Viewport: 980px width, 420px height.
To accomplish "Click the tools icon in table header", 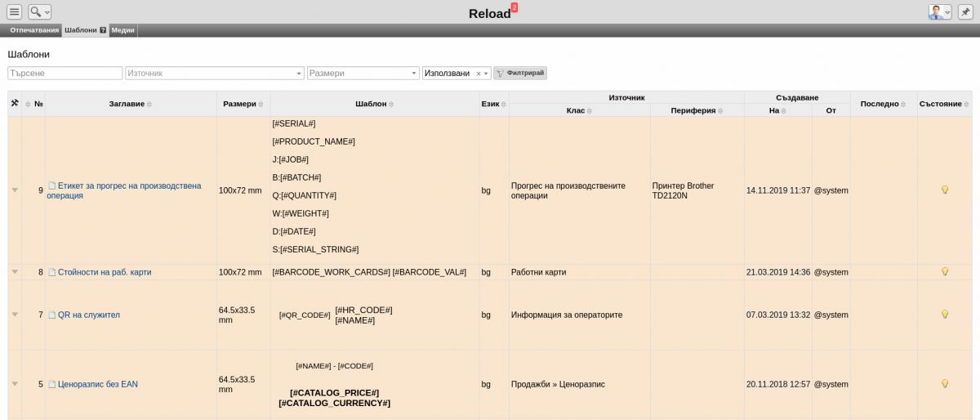I will click(x=15, y=103).
